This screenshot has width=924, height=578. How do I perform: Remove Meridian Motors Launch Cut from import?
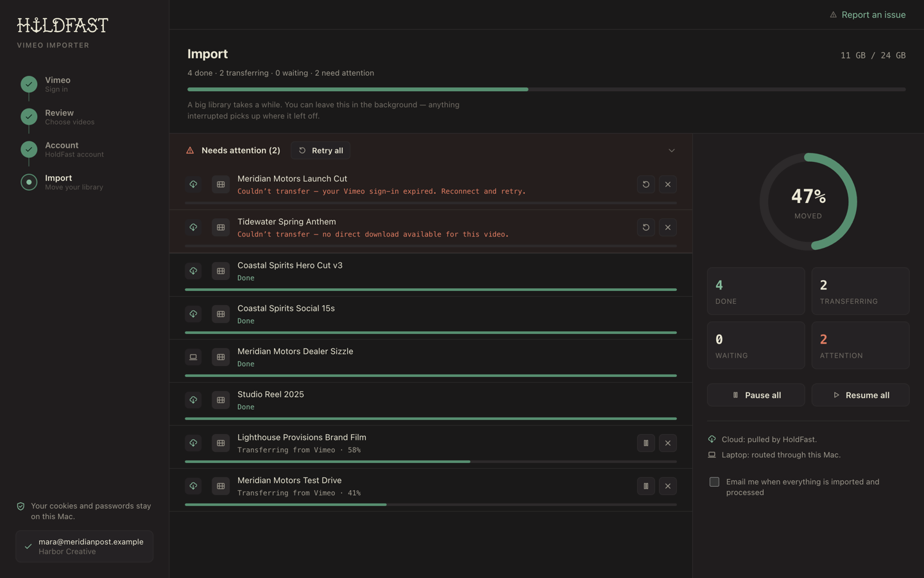click(668, 184)
